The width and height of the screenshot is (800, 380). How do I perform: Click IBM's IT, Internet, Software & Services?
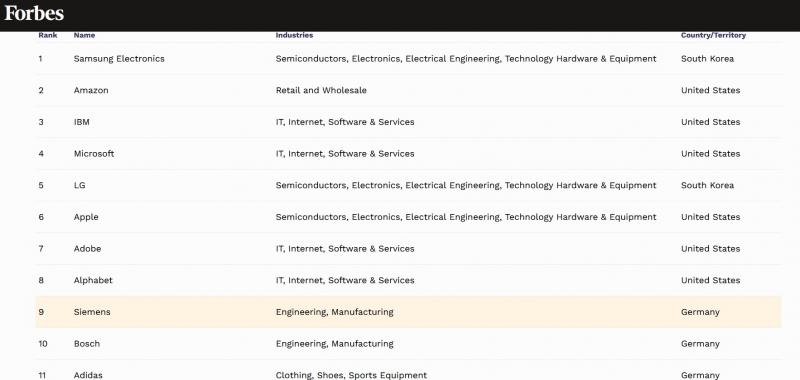[345, 122]
